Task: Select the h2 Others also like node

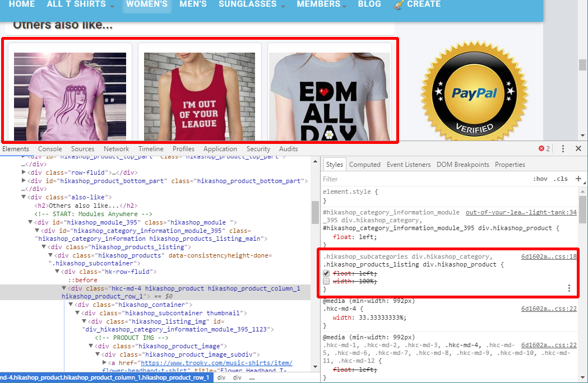Action: (86, 205)
